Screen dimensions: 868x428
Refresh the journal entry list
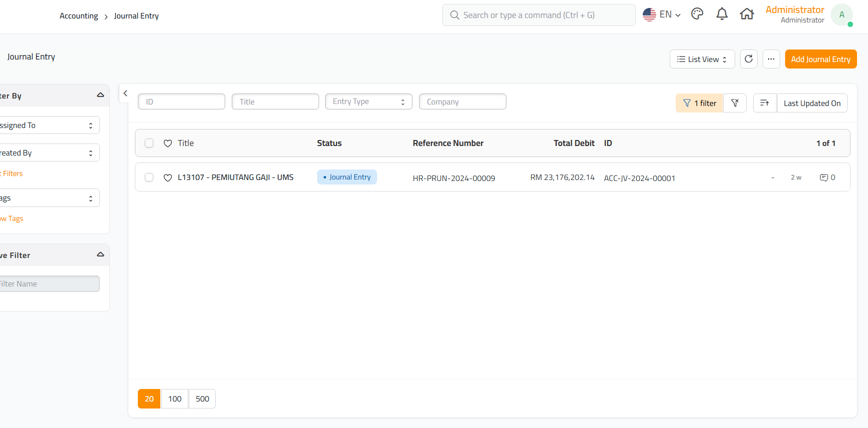748,59
